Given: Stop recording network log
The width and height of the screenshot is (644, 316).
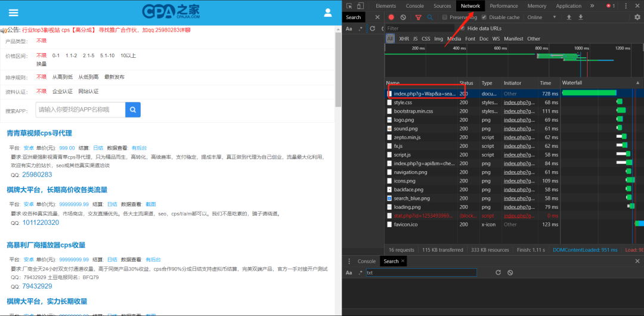Looking at the screenshot, I should coord(391,17).
